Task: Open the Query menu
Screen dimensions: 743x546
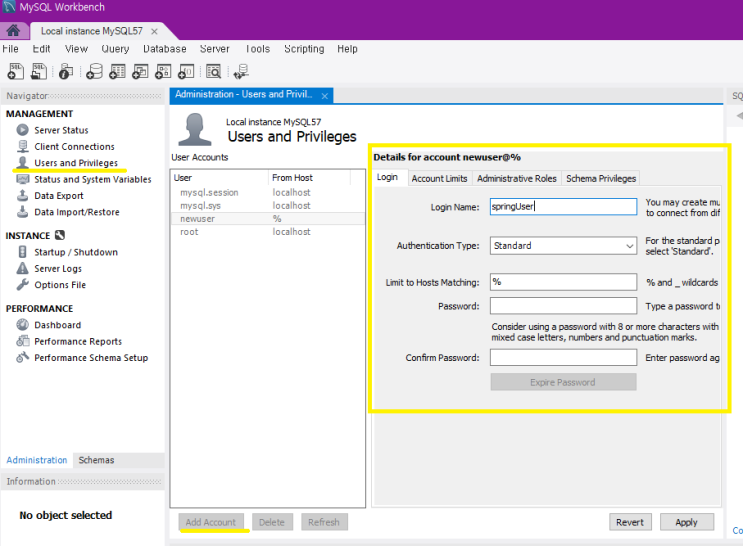Action: [x=115, y=49]
